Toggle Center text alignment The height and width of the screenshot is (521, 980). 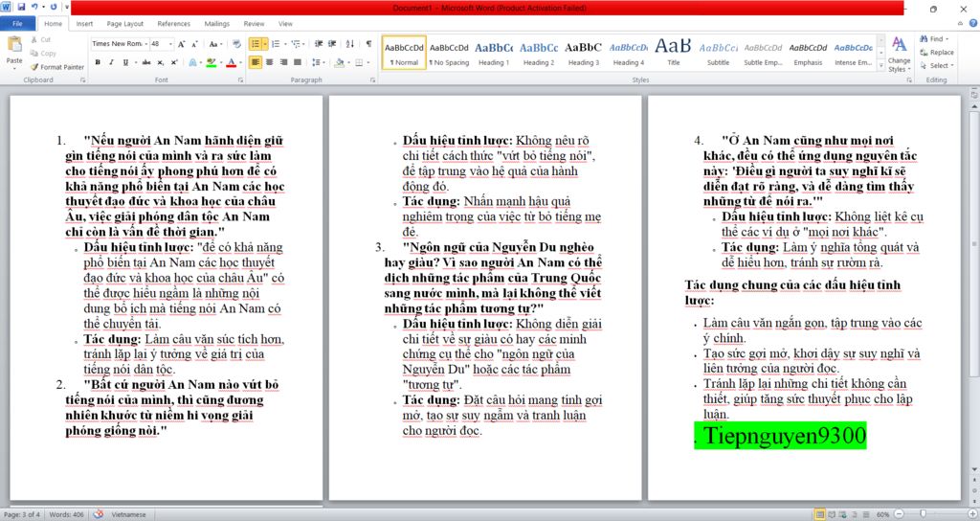pyautogui.click(x=271, y=62)
